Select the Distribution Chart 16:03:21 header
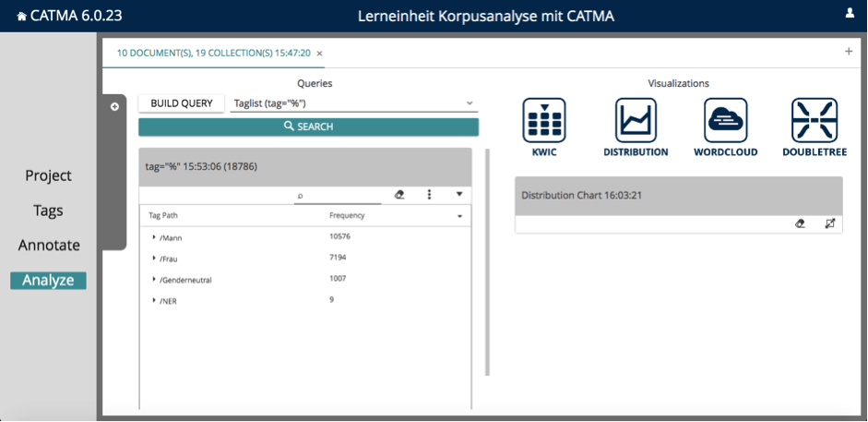868x422 pixels. pos(679,196)
